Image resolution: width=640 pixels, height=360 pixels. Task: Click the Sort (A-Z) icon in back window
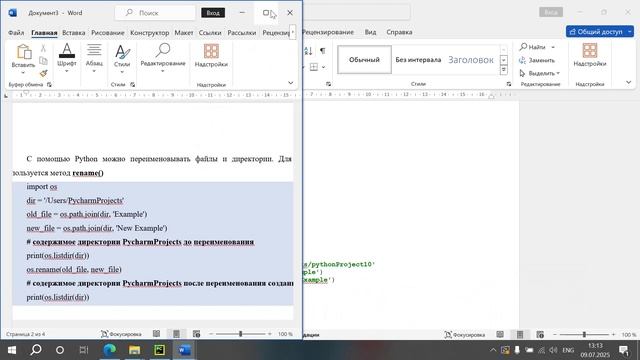click(x=308, y=51)
